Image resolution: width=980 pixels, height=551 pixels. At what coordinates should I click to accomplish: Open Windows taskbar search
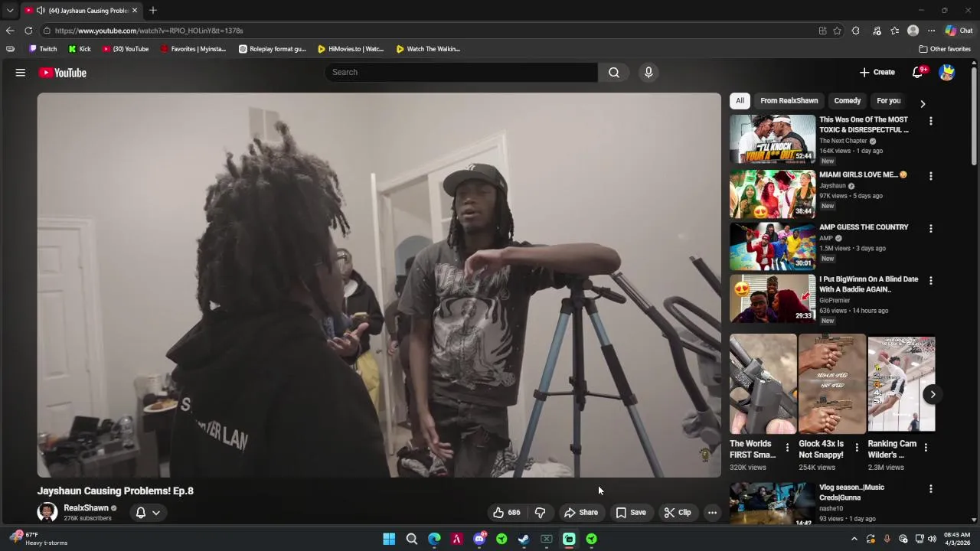(x=412, y=539)
